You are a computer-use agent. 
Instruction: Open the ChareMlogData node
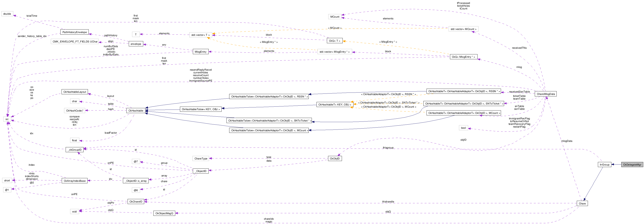pyautogui.click(x=546, y=94)
